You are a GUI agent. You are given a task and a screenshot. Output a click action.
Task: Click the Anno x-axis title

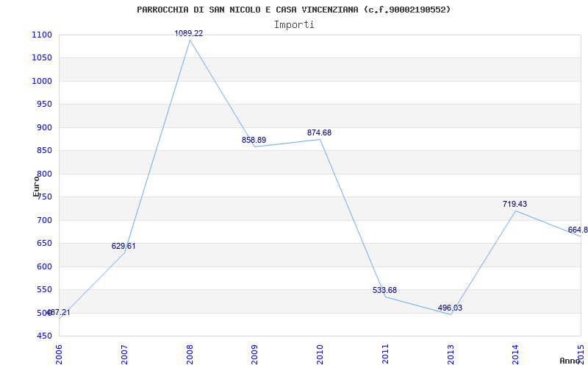tap(570, 361)
